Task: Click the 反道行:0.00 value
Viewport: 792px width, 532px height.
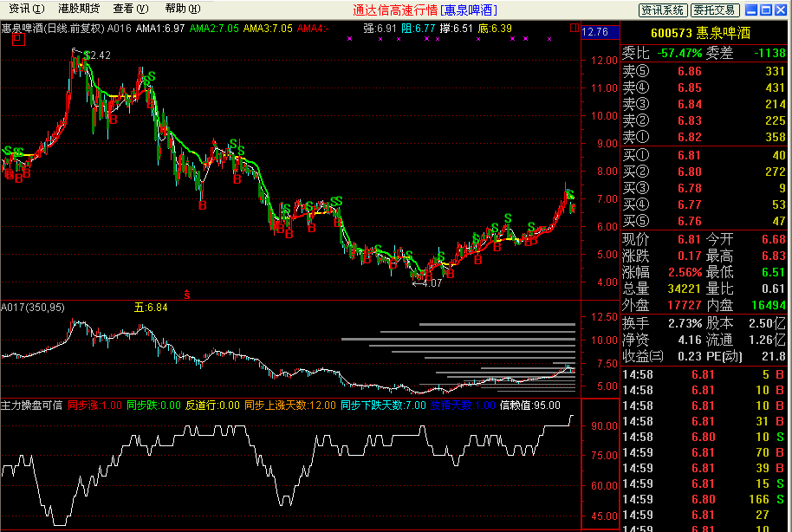Action: [212, 405]
